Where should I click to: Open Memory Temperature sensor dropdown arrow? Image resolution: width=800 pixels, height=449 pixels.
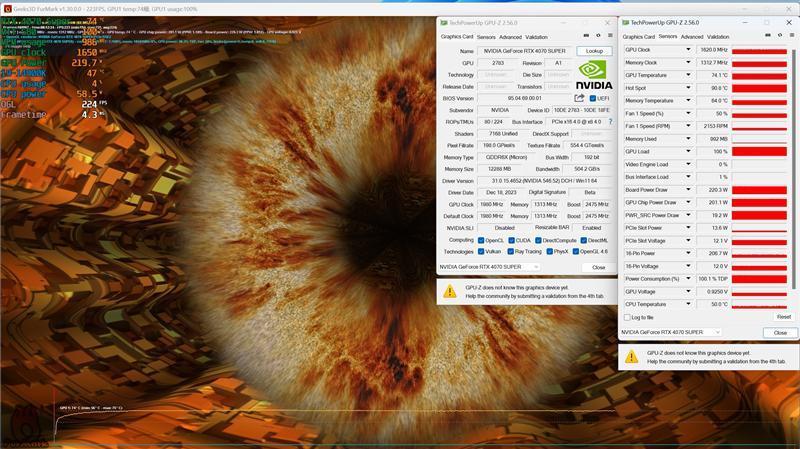click(x=688, y=101)
